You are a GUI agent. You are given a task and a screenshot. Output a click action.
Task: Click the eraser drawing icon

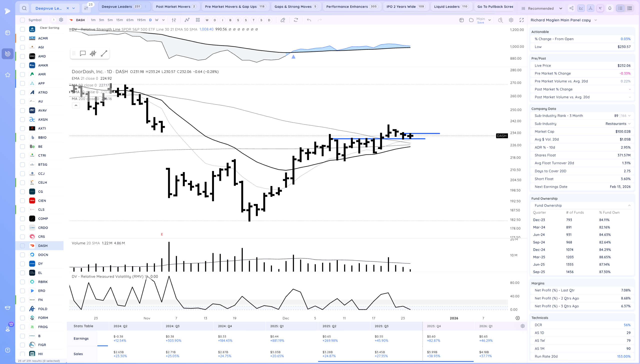coord(282,20)
